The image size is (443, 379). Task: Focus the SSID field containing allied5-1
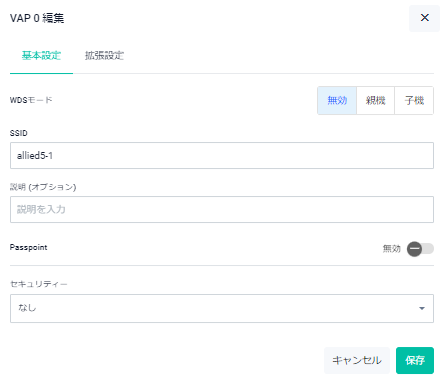pyautogui.click(x=222, y=156)
